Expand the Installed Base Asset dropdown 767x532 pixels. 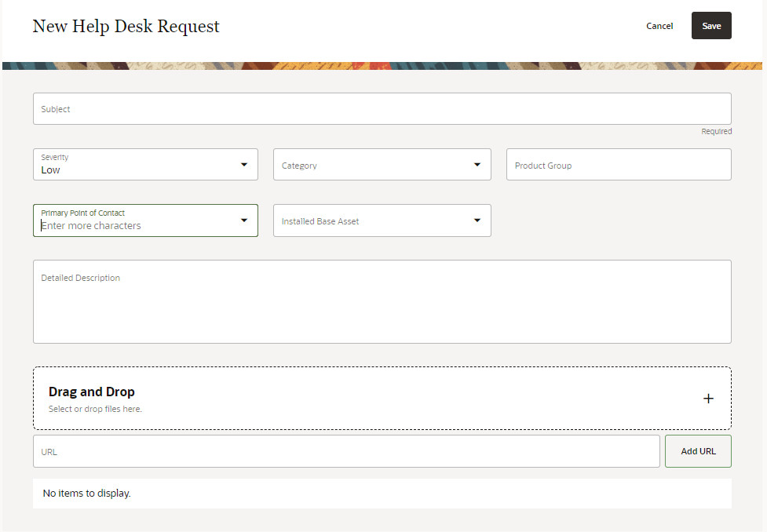(477, 220)
